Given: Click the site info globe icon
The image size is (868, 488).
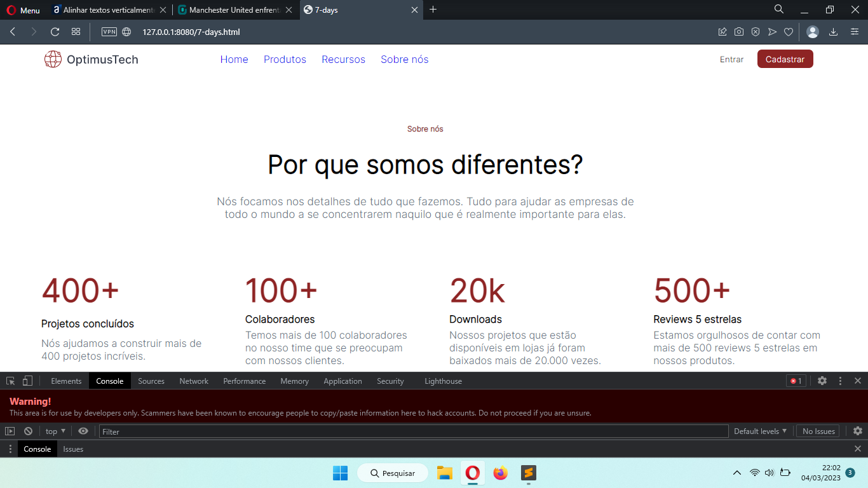Looking at the screenshot, I should [126, 32].
